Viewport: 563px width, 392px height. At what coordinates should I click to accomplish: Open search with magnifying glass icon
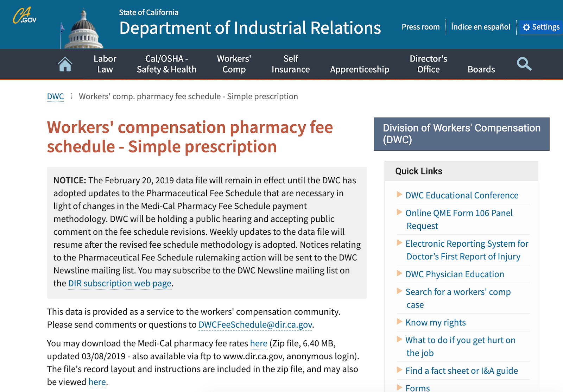coord(524,64)
